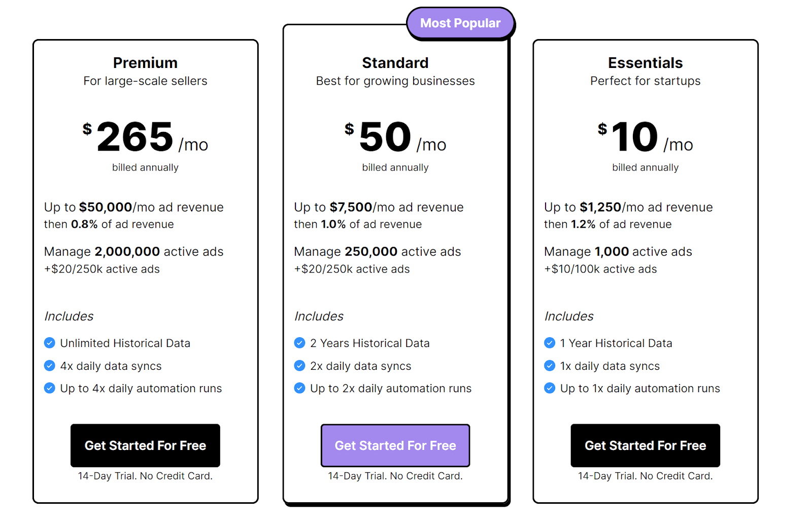Click checkmark icon beside 2x daily data syncs

pos(299,366)
